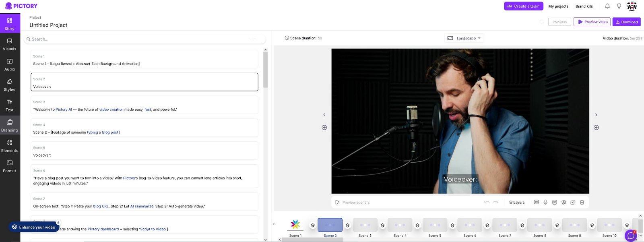Play Preview scene 2
The image size is (644, 242).
(352, 202)
